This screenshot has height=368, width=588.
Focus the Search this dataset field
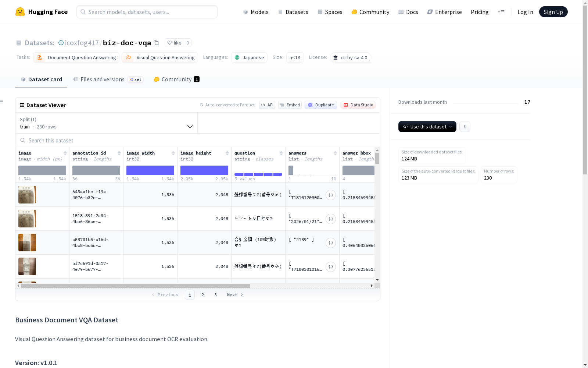pos(198,141)
